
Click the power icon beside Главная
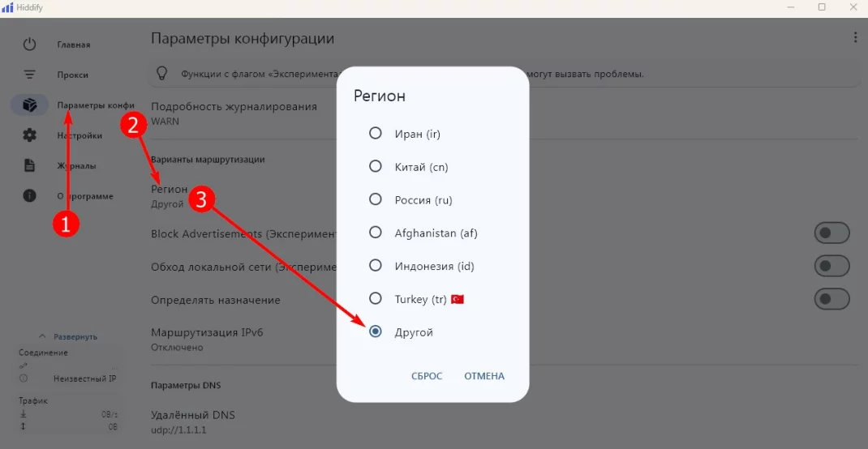point(29,45)
